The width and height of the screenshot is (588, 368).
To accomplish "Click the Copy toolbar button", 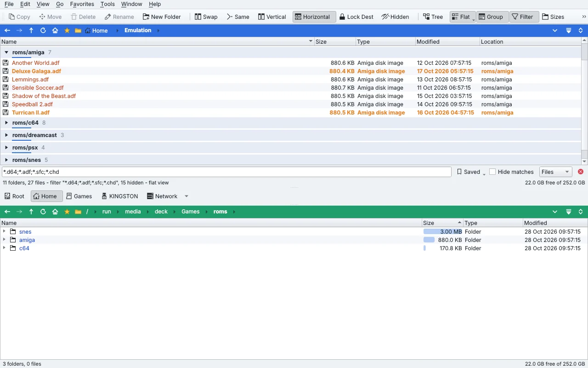I will point(19,17).
